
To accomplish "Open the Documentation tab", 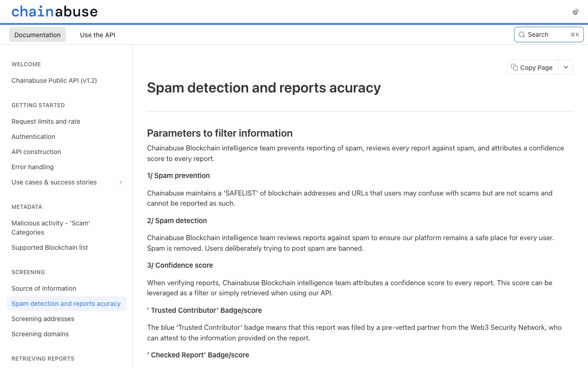I will pyautogui.click(x=37, y=34).
